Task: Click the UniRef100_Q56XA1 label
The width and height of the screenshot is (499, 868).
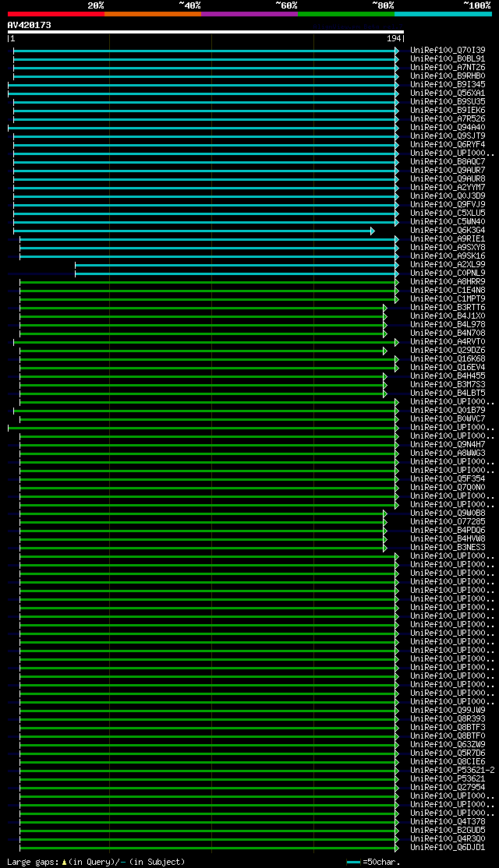Action: [448, 93]
